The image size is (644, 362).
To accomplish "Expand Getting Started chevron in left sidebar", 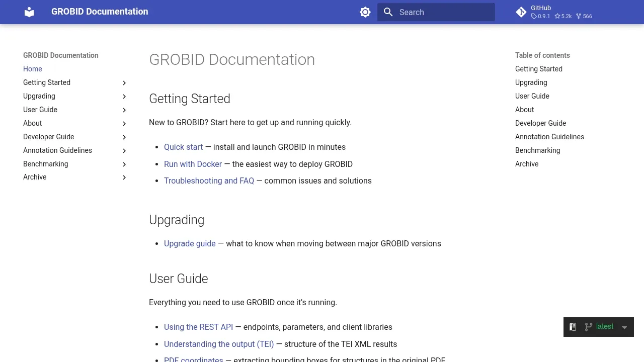I will tap(124, 83).
